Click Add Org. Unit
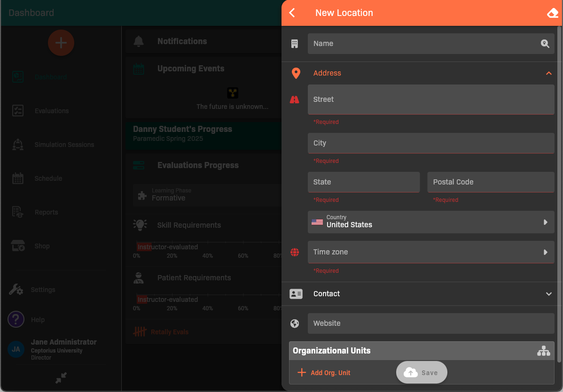This screenshot has width=563, height=392. [x=325, y=373]
